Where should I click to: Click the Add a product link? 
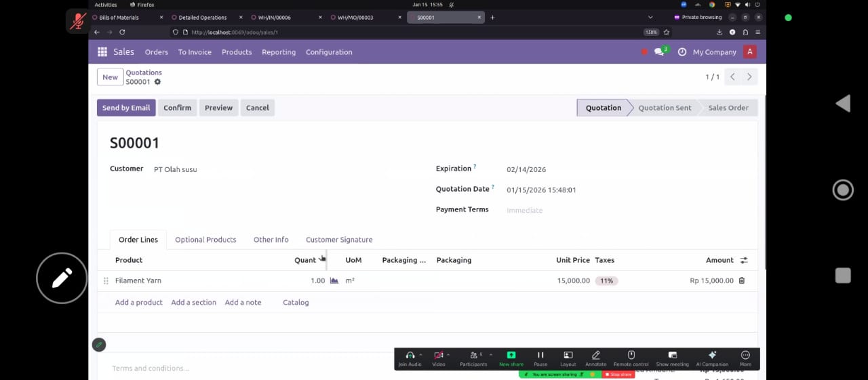(138, 303)
